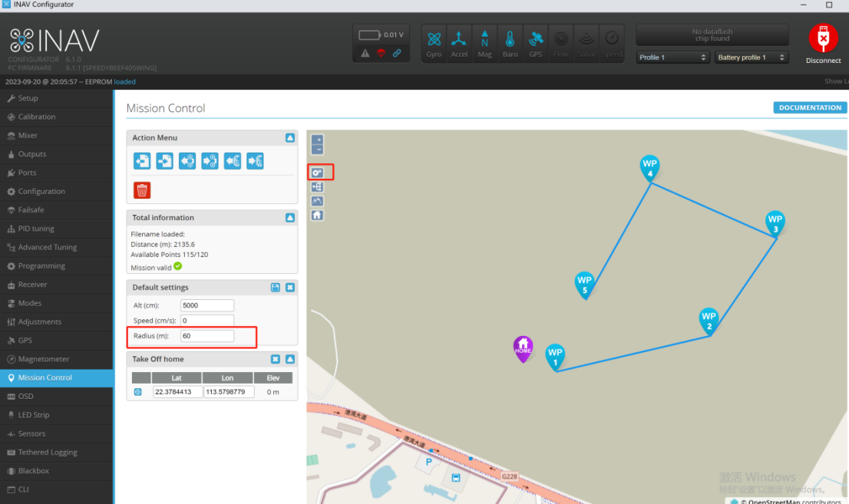This screenshot has height=504, width=849.
Task: Click the load EEPROM mission icon
Action: (x=233, y=161)
